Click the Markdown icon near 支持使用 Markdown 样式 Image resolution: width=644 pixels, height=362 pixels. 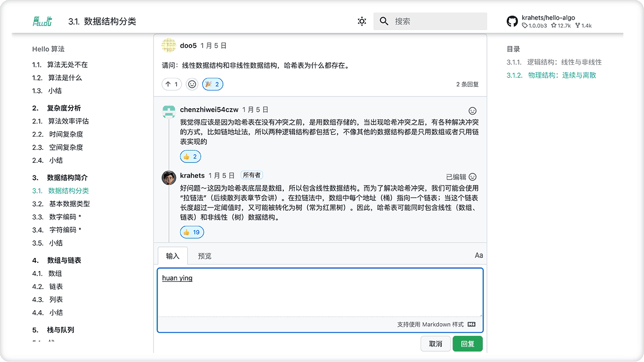(470, 324)
